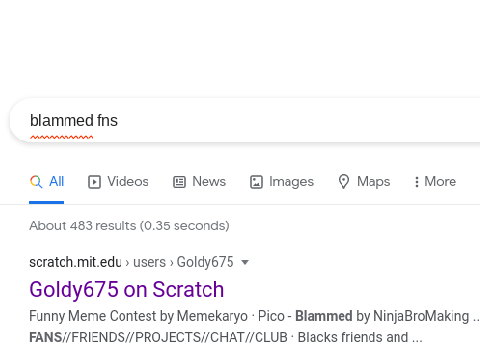The height and width of the screenshot is (360, 480).
Task: Click the Goldy675 breadcrumb in result URL
Action: 205,262
